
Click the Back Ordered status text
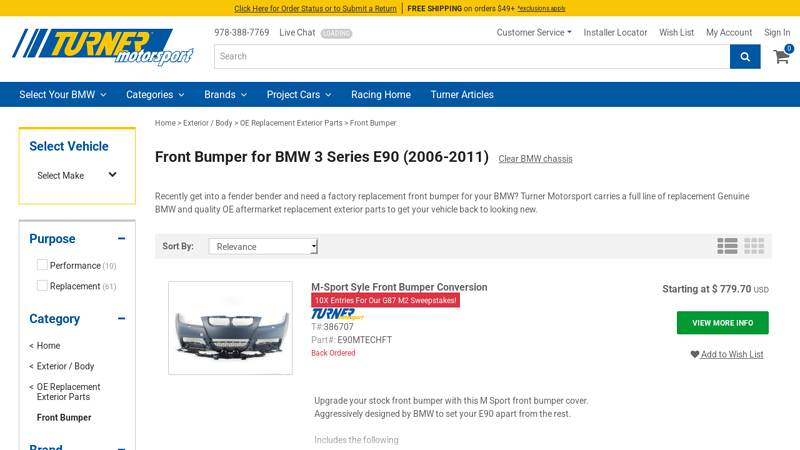tap(333, 353)
